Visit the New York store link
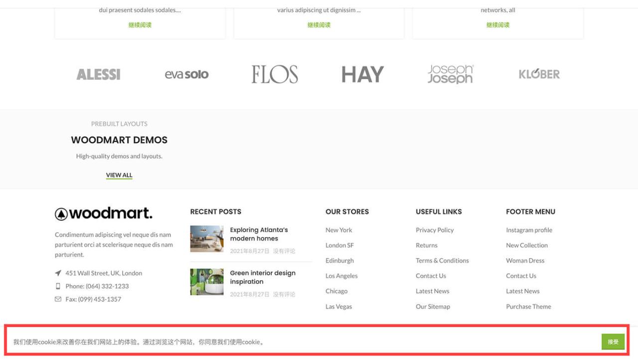Image resolution: width=638 pixels, height=364 pixels. [338, 230]
